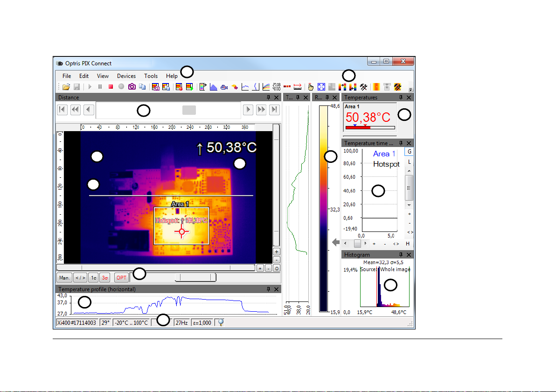Expand the toolbar overflow arrow
Screen dimensions: 556x392
pos(410,90)
